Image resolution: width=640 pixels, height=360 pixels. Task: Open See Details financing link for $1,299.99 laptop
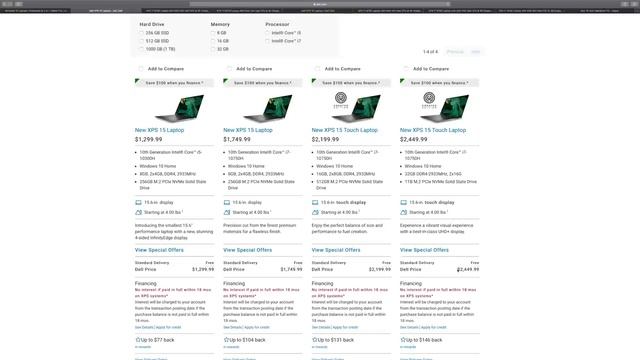[144, 327]
